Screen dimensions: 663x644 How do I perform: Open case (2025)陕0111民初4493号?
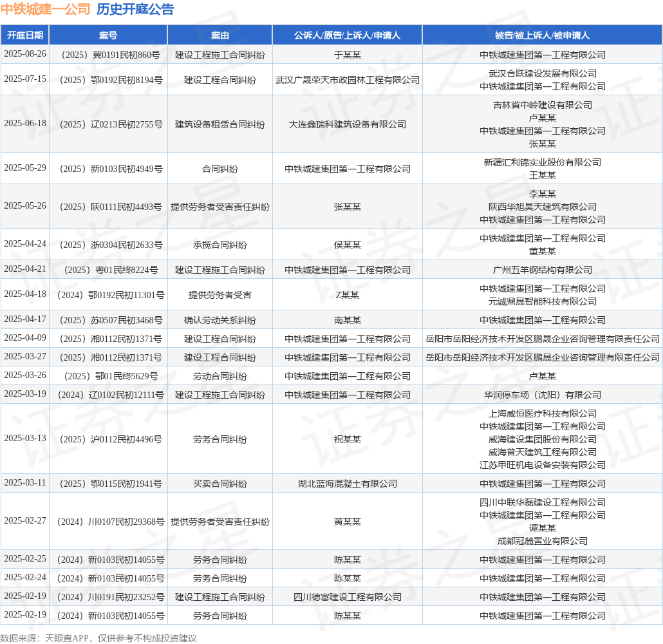point(111,207)
